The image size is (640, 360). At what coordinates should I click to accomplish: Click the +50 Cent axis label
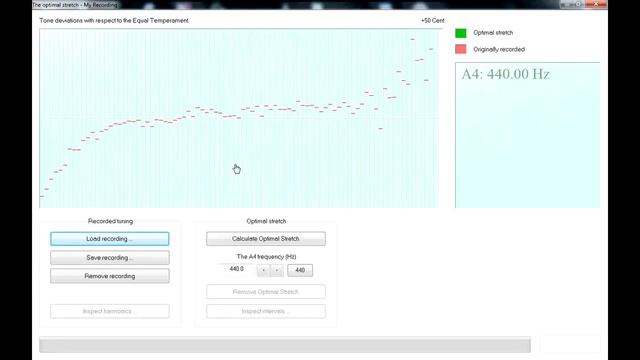(433, 20)
